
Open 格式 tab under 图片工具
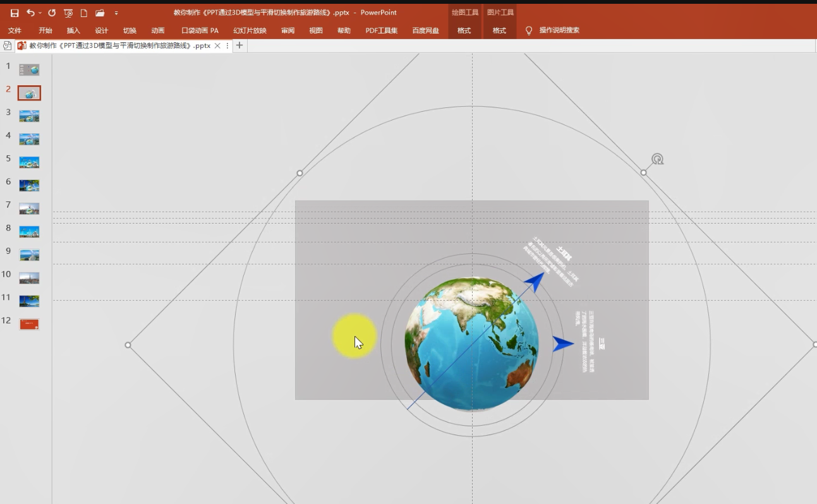[x=500, y=30]
